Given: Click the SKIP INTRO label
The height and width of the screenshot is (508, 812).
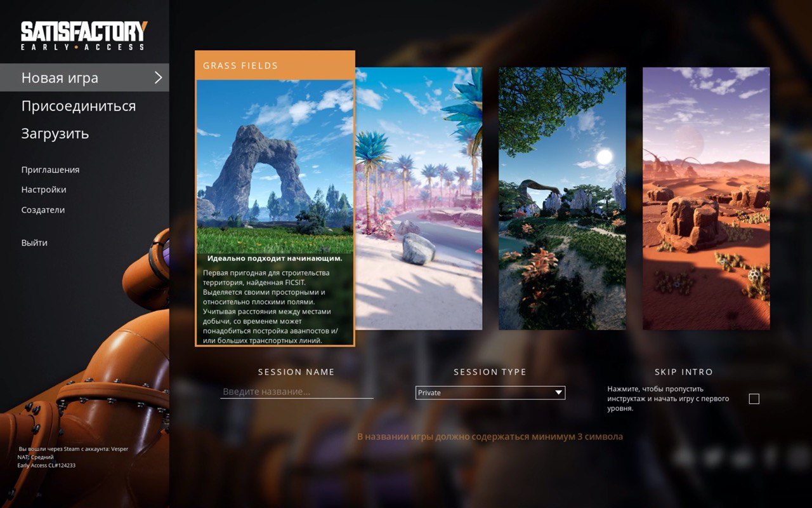Looking at the screenshot, I should pos(684,372).
